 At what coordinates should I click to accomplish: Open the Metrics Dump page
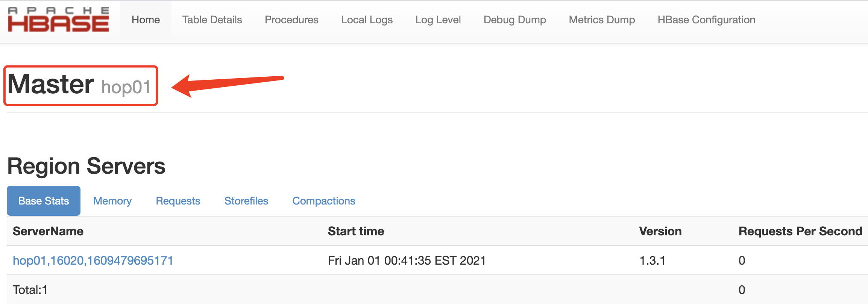(602, 20)
